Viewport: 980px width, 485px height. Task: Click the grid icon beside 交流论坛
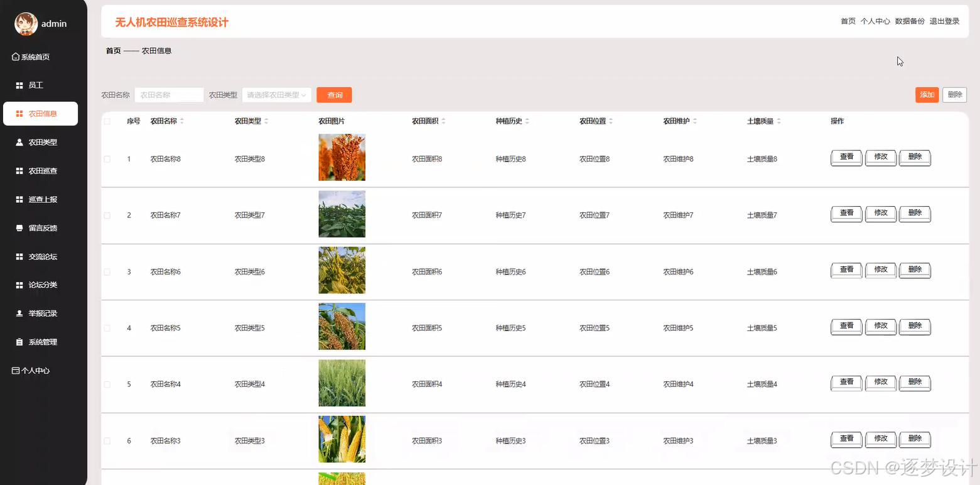[x=19, y=257]
